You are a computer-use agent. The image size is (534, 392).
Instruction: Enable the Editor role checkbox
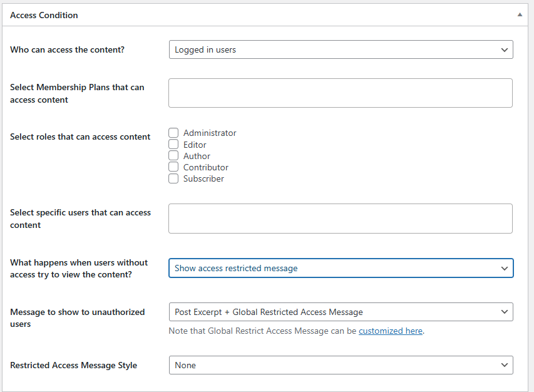174,145
